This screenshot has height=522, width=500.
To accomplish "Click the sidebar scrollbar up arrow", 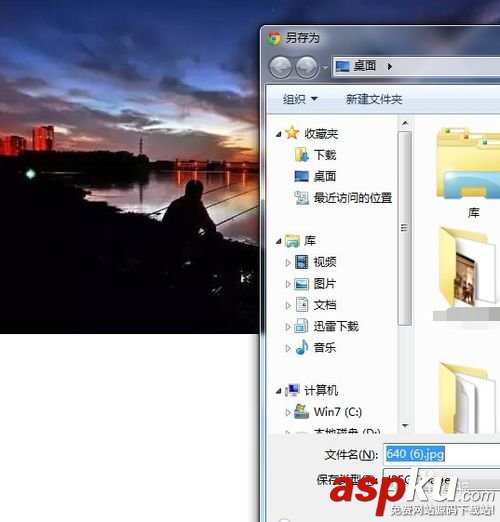I will tap(405, 123).
